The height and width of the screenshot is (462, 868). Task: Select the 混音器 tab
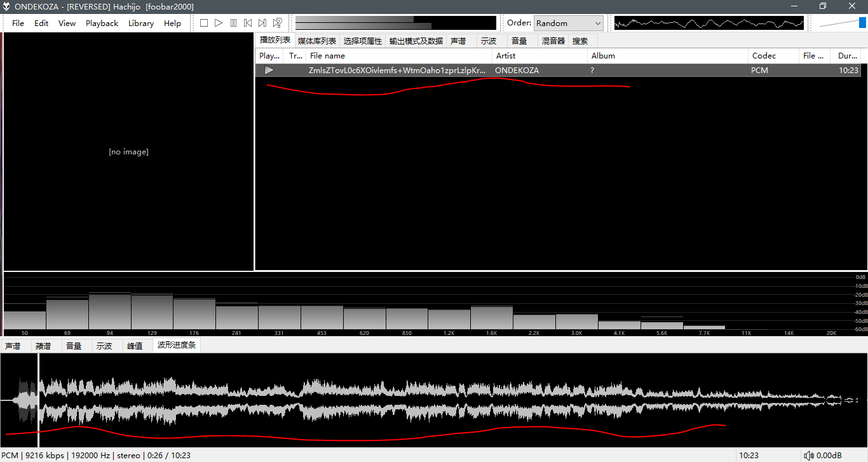553,41
